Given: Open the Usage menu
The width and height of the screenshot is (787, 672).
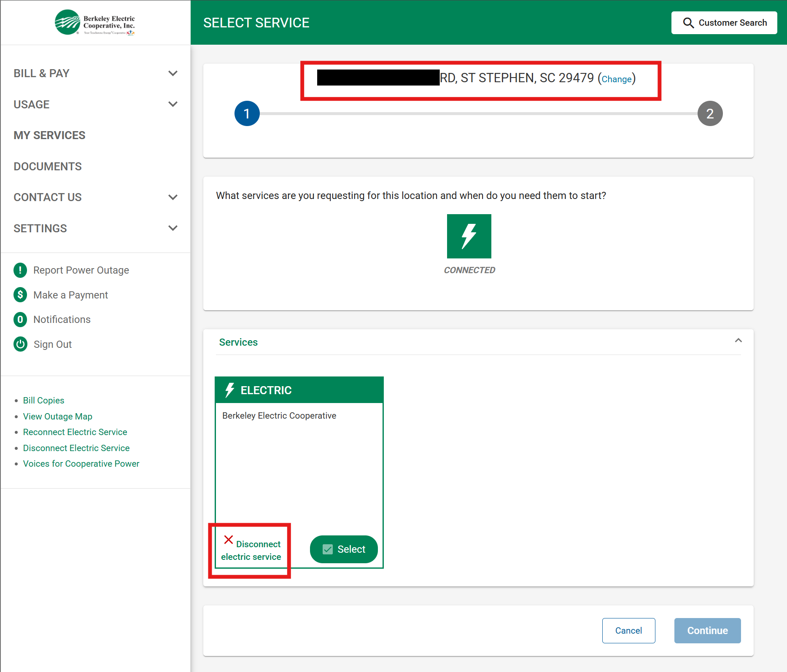Looking at the screenshot, I should point(95,104).
